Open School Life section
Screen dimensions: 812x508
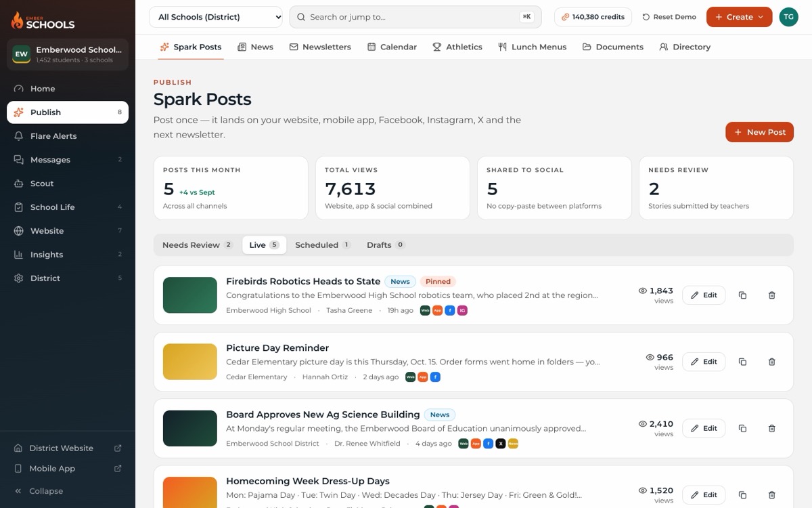(68, 207)
